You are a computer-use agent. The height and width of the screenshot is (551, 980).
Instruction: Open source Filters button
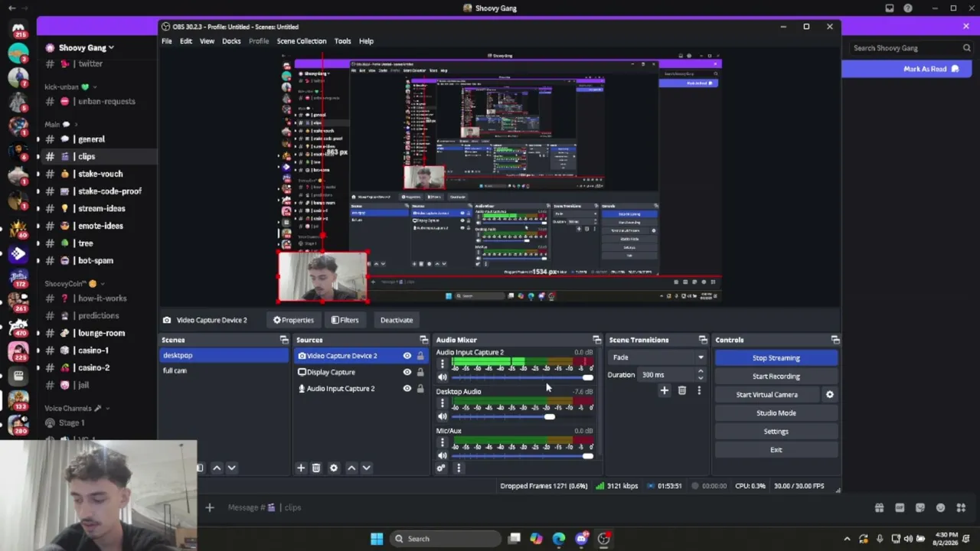(345, 320)
